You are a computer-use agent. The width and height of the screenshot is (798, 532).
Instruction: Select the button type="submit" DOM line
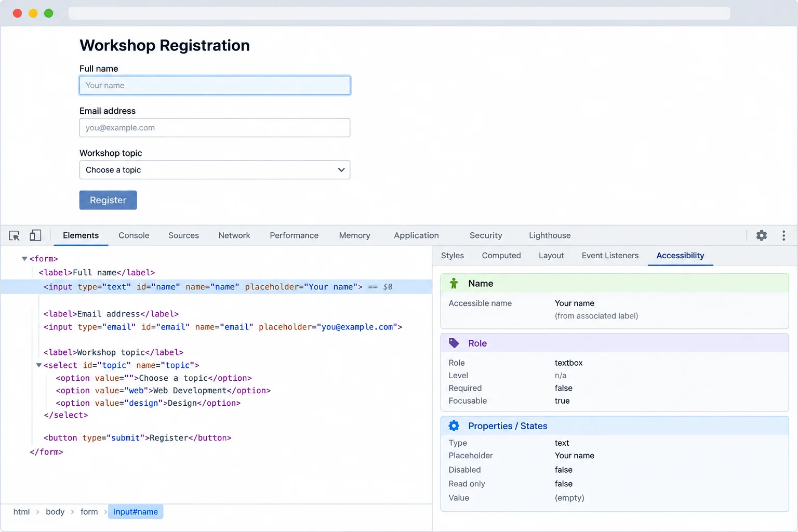coord(137,438)
